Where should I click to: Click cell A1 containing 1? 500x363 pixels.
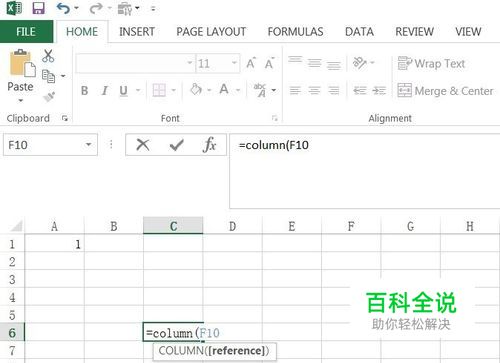pyautogui.click(x=55, y=244)
